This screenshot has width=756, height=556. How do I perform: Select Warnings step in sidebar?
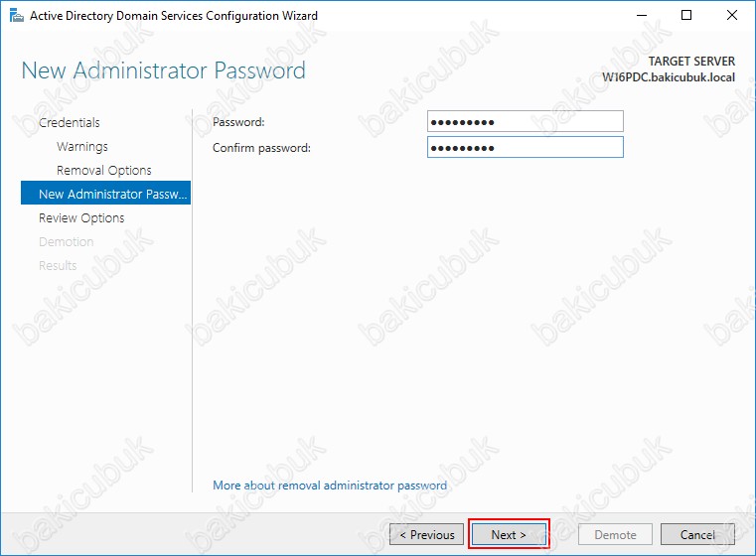82,147
